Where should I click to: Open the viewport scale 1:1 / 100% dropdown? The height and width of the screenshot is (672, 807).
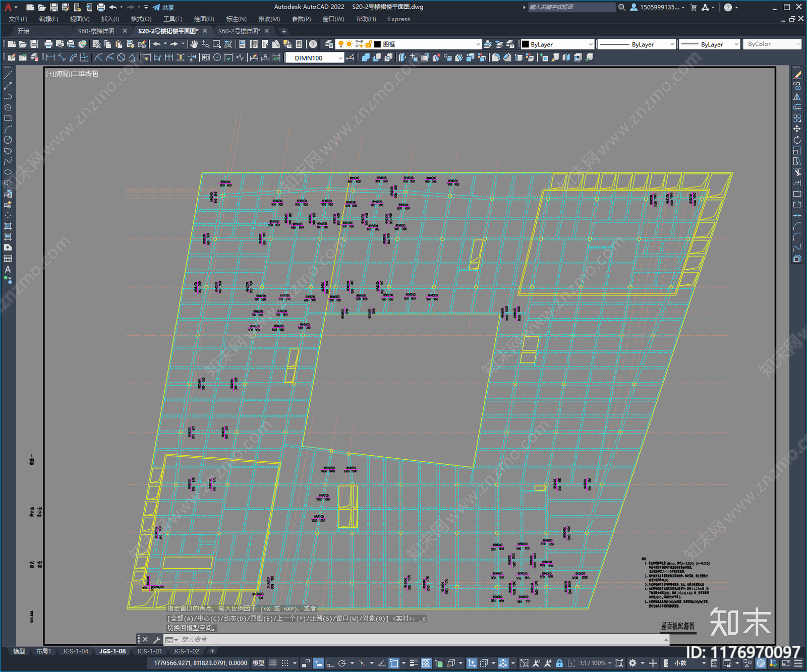point(595,663)
